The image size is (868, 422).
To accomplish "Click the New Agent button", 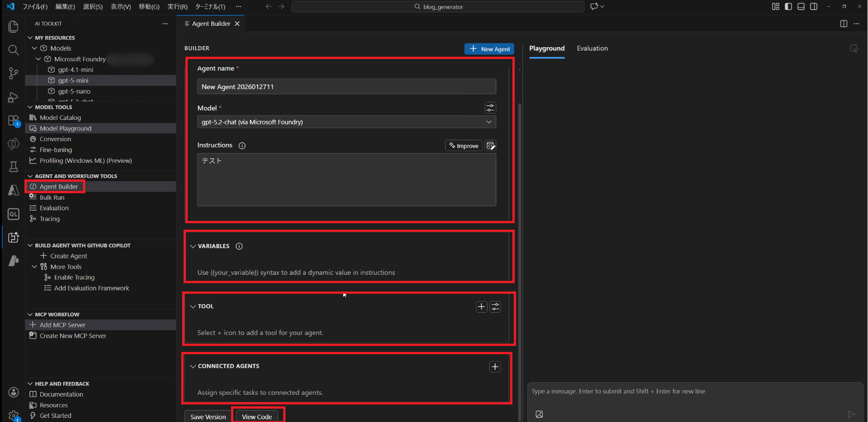I will pyautogui.click(x=489, y=48).
